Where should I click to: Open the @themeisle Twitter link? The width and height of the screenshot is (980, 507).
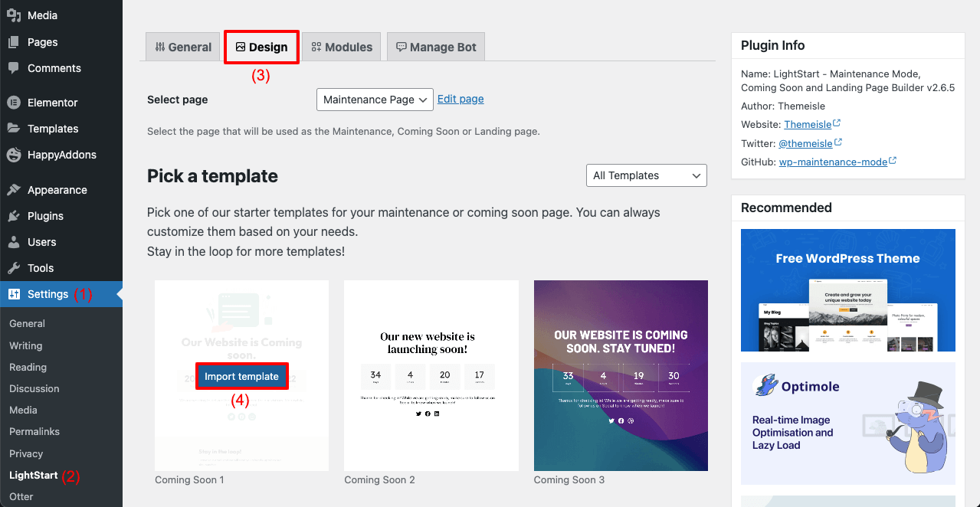click(x=805, y=143)
